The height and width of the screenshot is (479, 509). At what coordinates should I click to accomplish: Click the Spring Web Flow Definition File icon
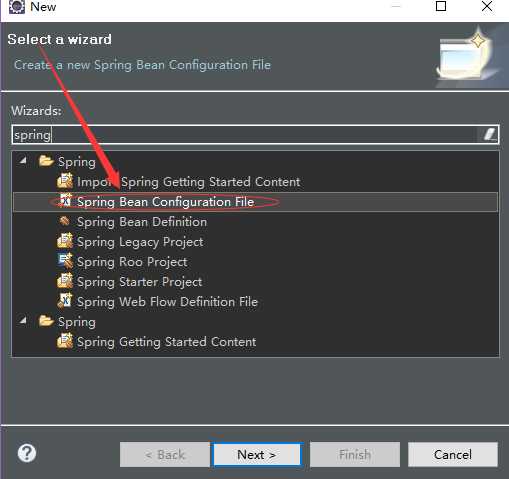(65, 301)
